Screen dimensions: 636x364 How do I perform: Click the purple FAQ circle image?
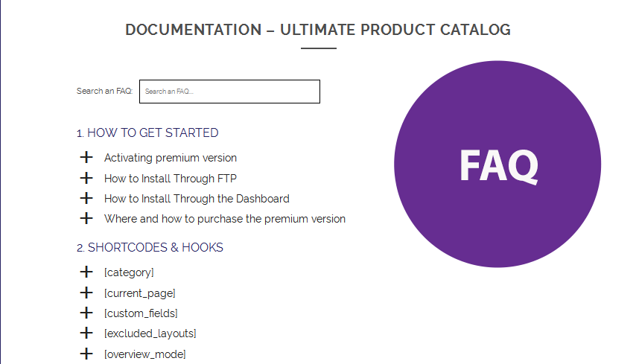click(x=497, y=165)
